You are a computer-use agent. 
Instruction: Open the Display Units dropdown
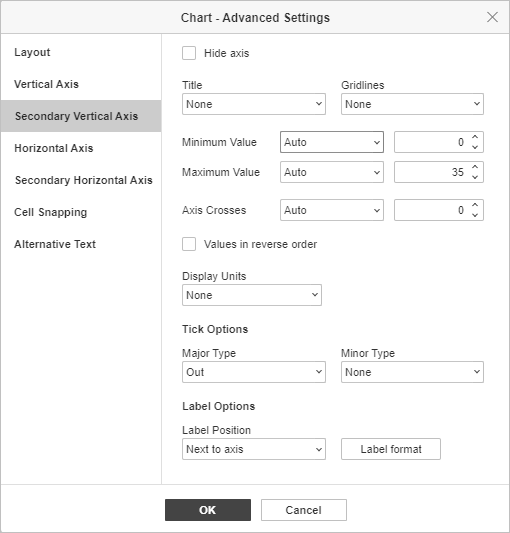[x=252, y=295]
